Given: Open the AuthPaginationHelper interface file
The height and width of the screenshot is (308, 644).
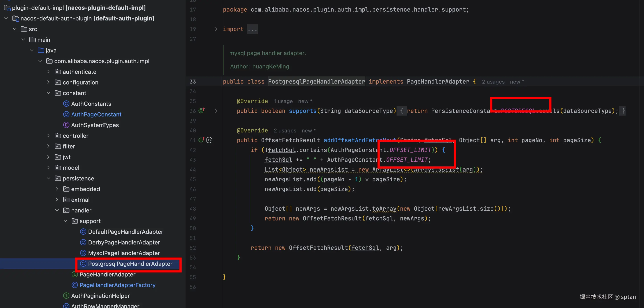Looking at the screenshot, I should (100, 296).
